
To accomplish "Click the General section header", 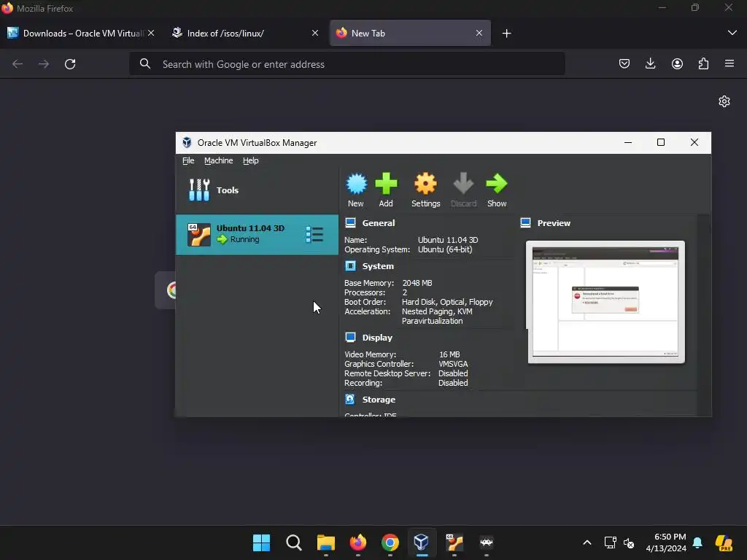I will tap(379, 223).
